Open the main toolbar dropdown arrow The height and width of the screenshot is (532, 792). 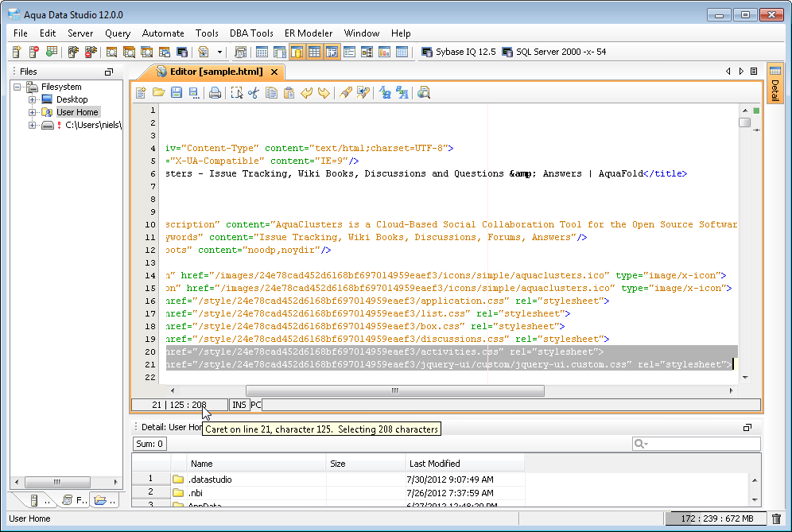[x=219, y=52]
